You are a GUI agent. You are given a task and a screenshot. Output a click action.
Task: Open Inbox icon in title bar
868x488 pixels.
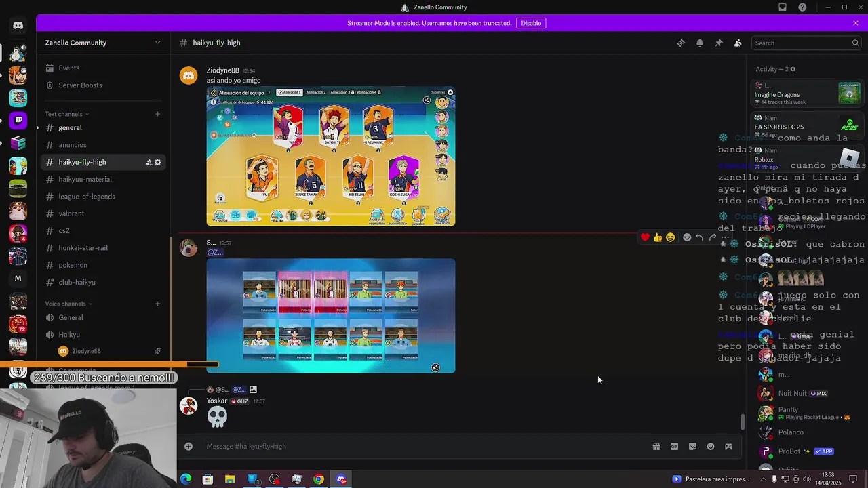pos(783,7)
